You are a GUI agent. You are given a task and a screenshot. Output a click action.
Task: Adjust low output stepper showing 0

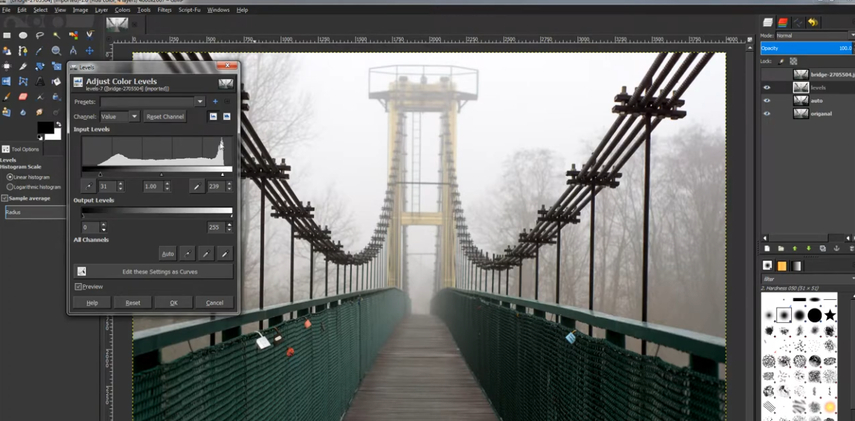coord(104,227)
